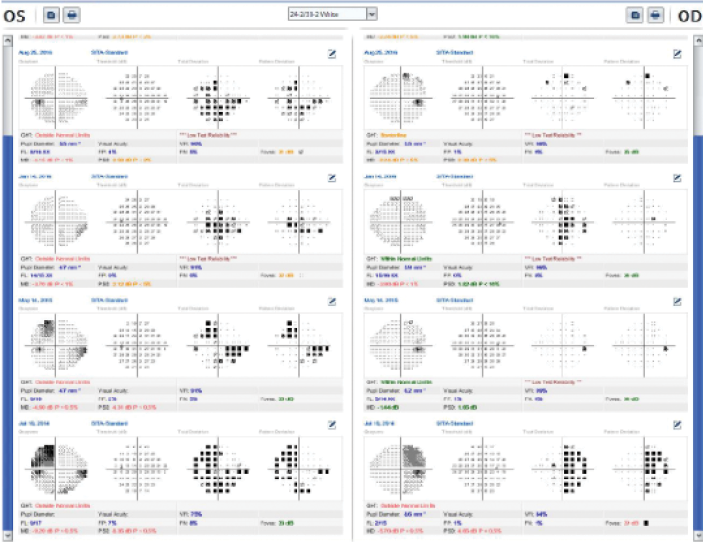
Task: Select the OD Jan 14 total deviation plot
Action: pos(563,221)
